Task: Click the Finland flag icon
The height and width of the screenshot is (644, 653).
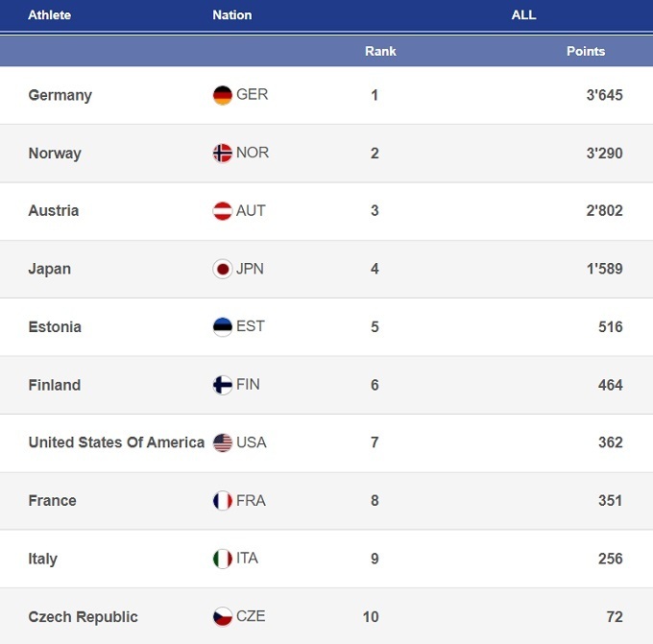Action: pos(223,385)
